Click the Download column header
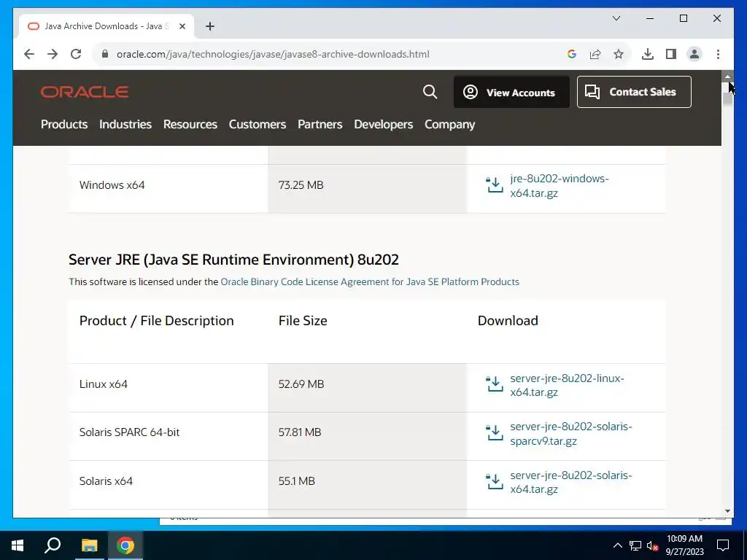Image resolution: width=747 pixels, height=560 pixels. tap(508, 321)
